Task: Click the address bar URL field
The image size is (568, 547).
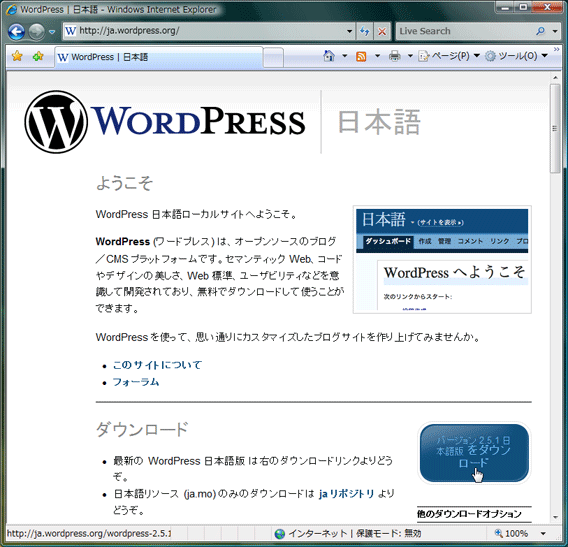Action: tap(208, 31)
